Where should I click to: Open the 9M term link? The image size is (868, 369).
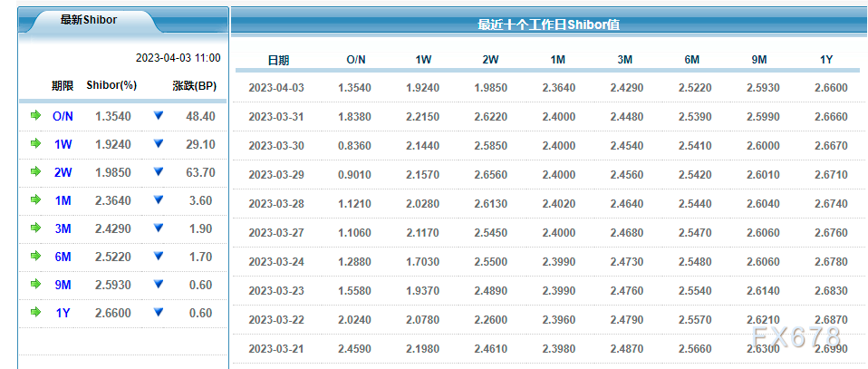[63, 286]
